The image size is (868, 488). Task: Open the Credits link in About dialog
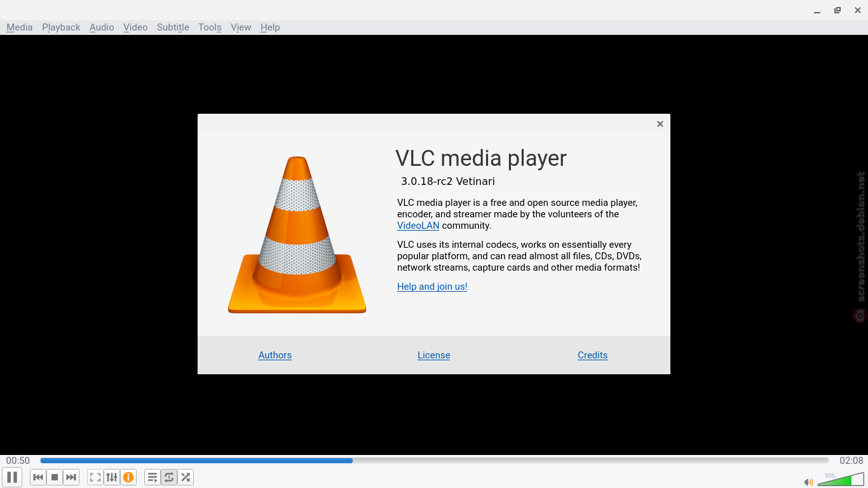pyautogui.click(x=593, y=355)
